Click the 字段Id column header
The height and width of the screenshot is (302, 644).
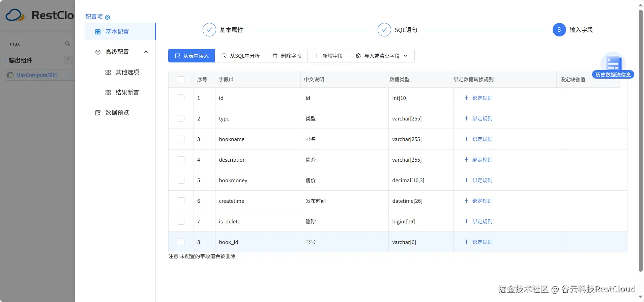click(258, 80)
